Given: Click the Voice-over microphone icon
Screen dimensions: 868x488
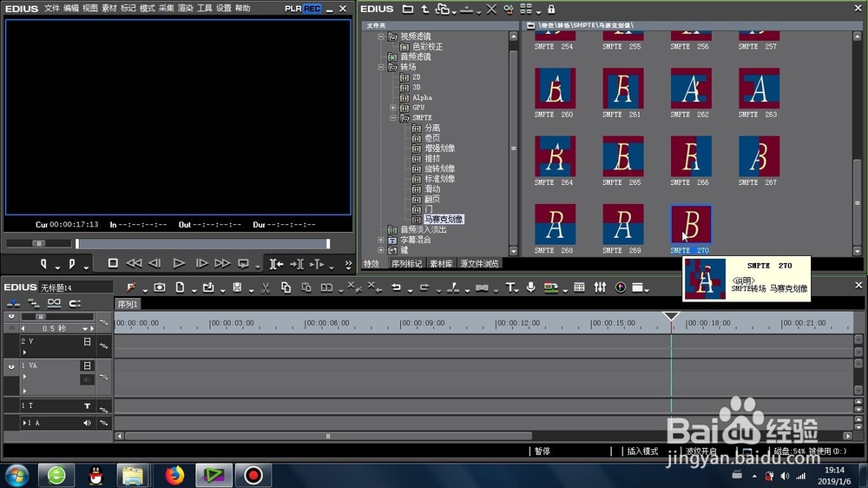Looking at the screenshot, I should pyautogui.click(x=530, y=287).
